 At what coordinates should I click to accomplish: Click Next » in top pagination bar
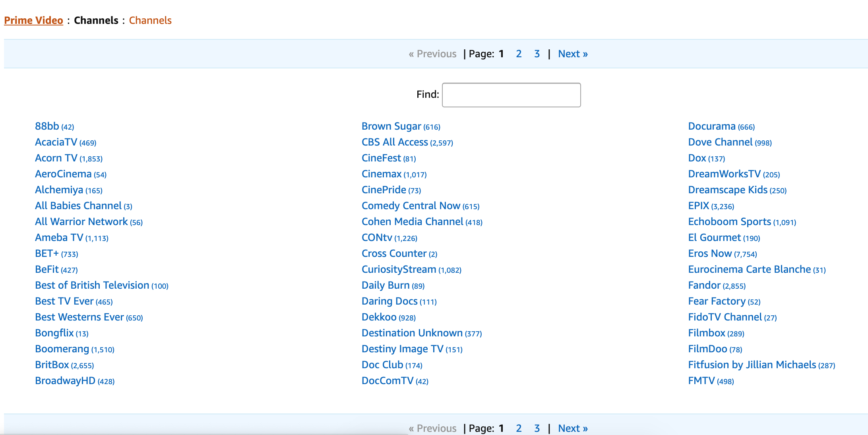[573, 54]
